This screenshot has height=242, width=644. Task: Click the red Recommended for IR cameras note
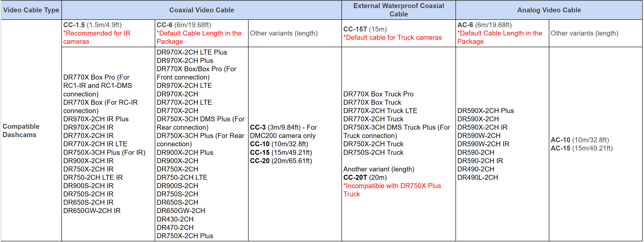pos(97,38)
